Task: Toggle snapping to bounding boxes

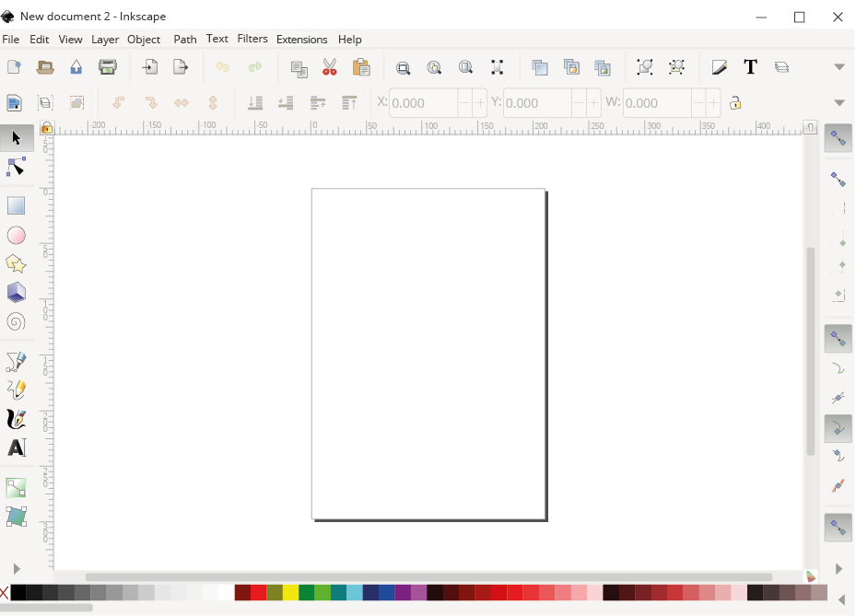Action: tap(838, 179)
